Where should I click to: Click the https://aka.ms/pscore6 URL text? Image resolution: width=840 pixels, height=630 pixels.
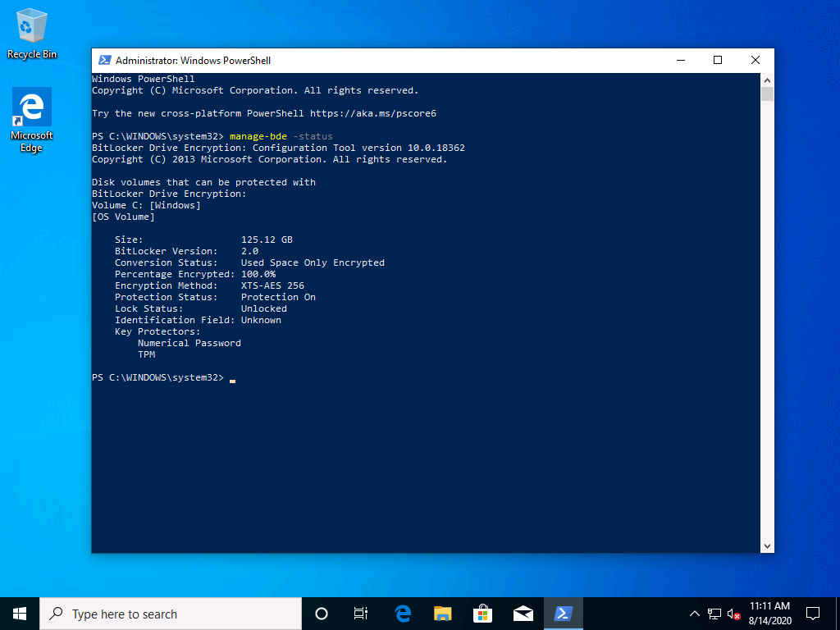(373, 113)
